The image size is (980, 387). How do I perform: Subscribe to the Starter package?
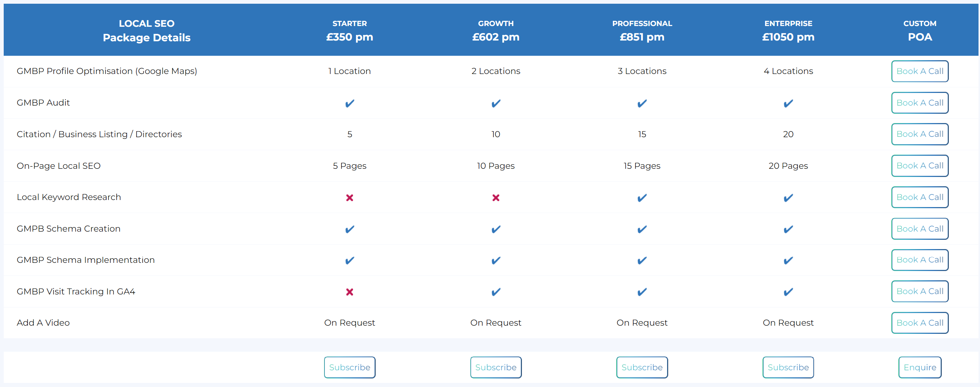tap(350, 367)
